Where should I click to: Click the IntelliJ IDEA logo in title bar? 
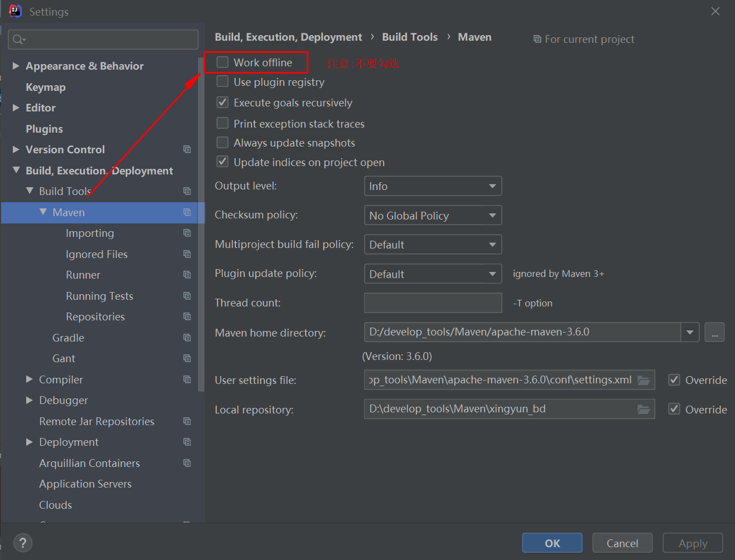tap(15, 11)
